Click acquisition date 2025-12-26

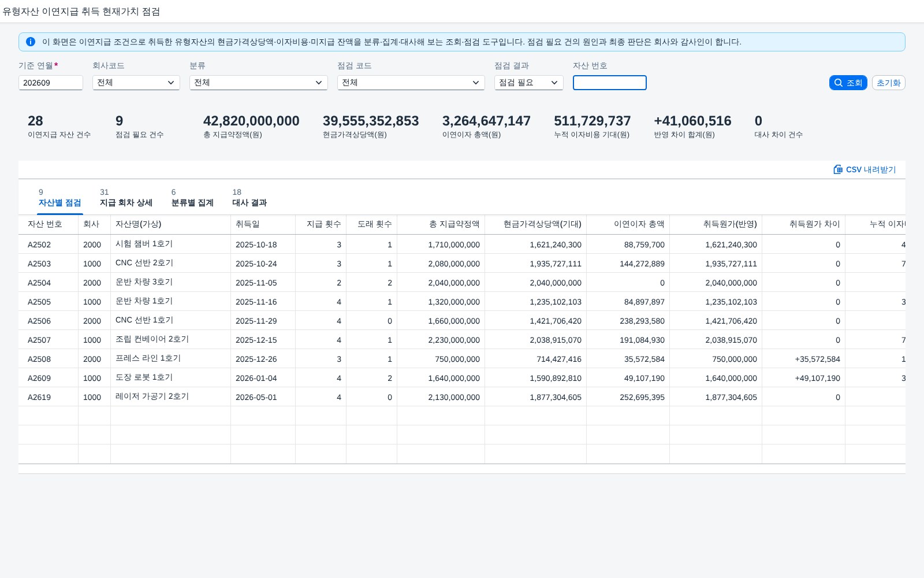(256, 359)
